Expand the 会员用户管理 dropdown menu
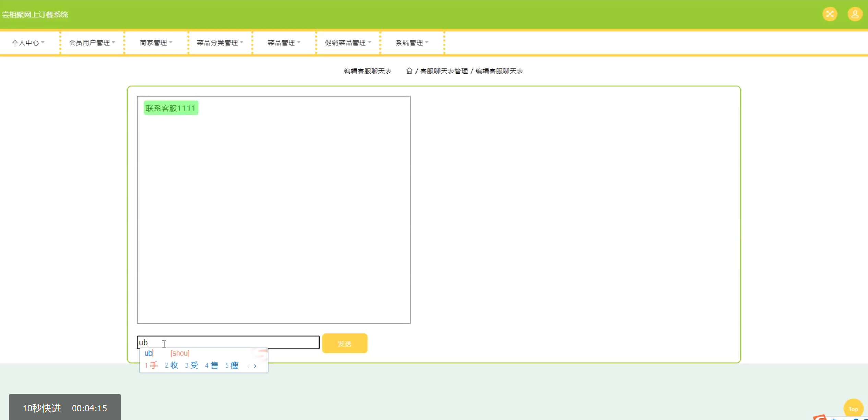Image resolution: width=868 pixels, height=420 pixels. pyautogui.click(x=92, y=43)
